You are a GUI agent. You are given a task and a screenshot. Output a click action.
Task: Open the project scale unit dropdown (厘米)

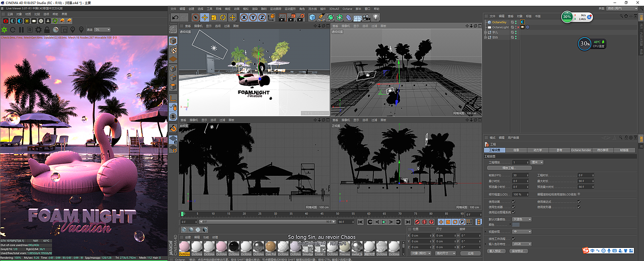point(537,162)
